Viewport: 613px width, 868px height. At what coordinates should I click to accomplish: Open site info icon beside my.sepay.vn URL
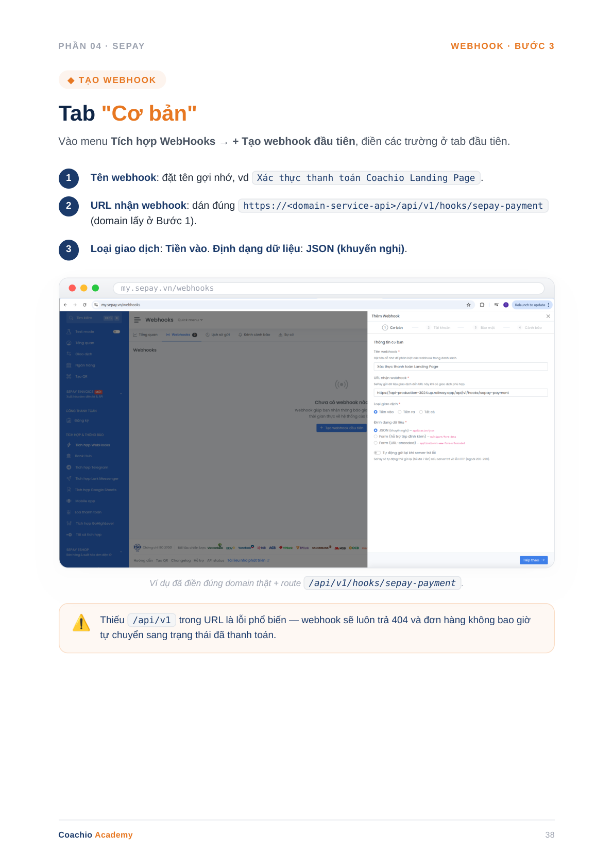[x=96, y=305]
